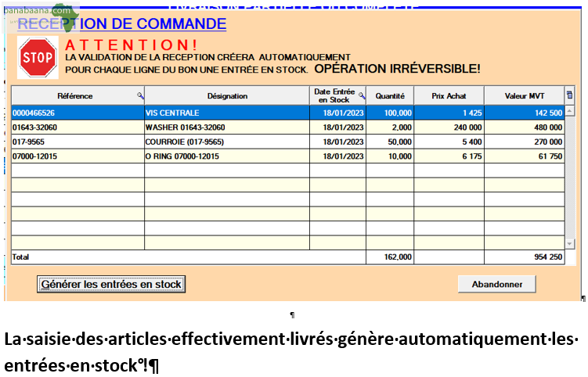Select the COURROIE (017-9565) row
This screenshot has width=588, height=377.
(288, 142)
